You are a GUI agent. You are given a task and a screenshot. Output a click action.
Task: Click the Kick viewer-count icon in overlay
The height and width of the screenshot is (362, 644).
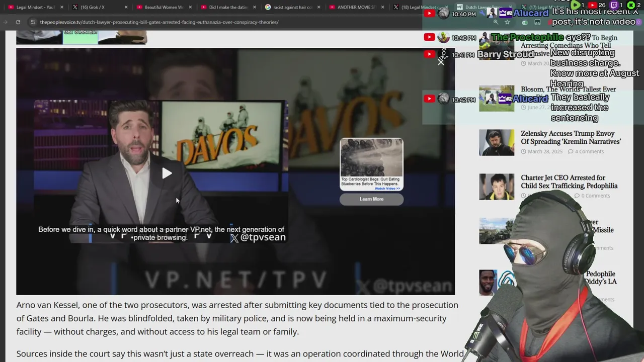pos(631,5)
